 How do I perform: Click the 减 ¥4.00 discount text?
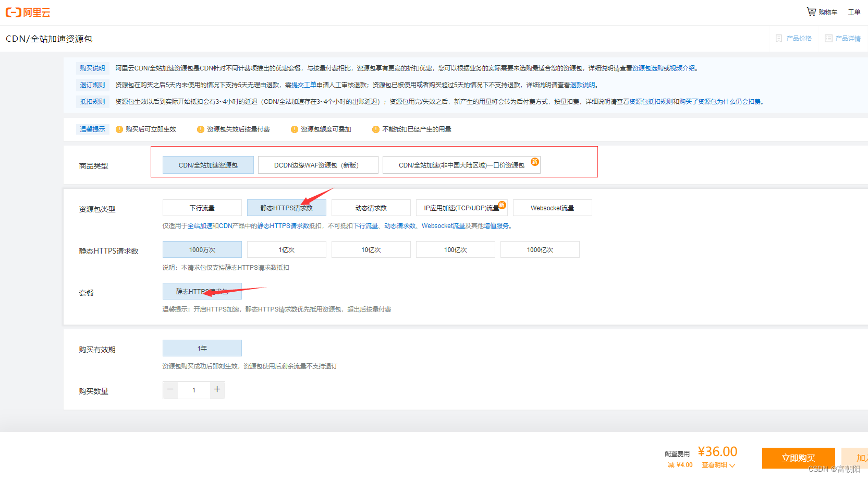[680, 465]
